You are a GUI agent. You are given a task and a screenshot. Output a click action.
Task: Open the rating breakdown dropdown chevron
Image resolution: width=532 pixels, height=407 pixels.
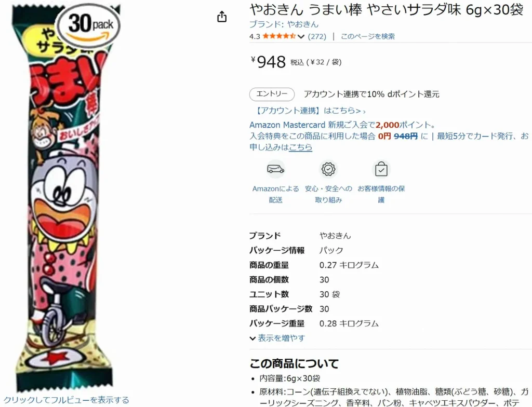coord(301,37)
